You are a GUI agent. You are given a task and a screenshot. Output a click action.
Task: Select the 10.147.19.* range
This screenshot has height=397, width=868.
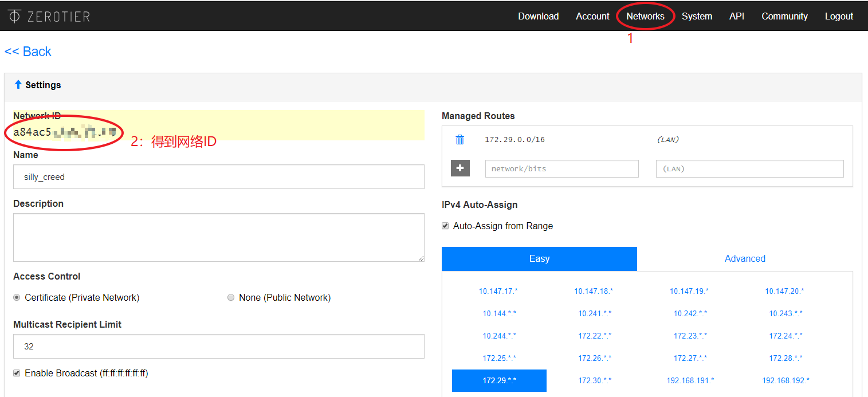[x=689, y=291]
